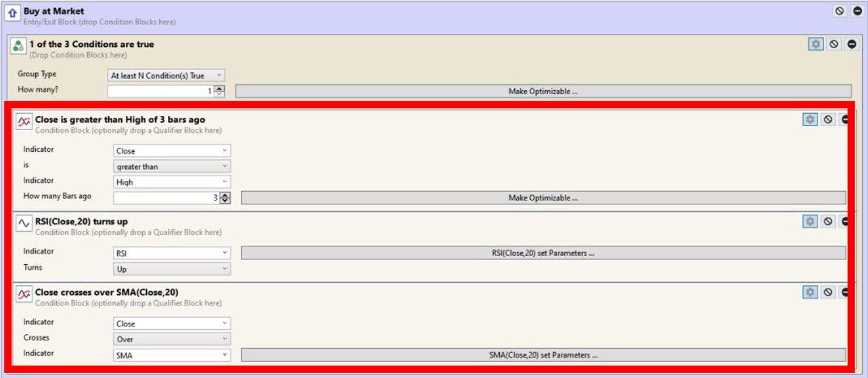The height and width of the screenshot is (378, 868).
Task: Click the condition group block icon
Action: pos(18,46)
